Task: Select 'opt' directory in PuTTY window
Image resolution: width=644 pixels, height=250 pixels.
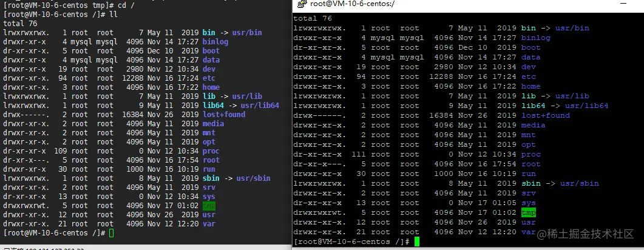Action: coord(529,144)
